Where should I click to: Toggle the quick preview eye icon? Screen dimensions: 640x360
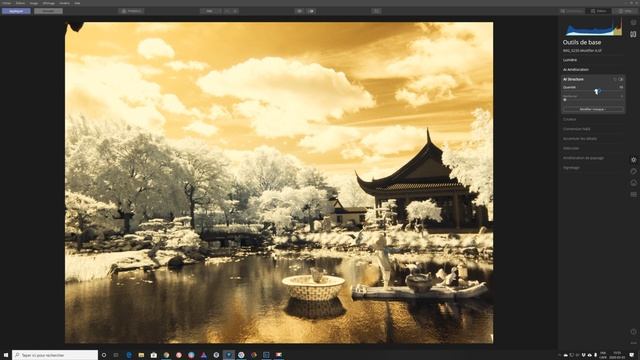299,11
